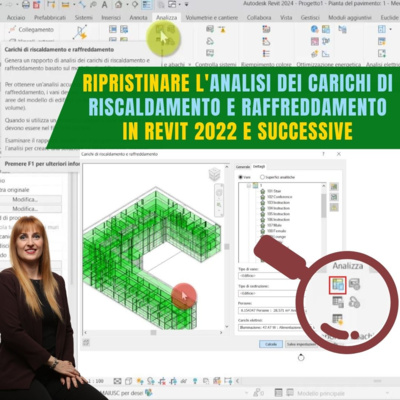400x400 pixels.
Task: Select '102 Conference' in the spaces tree
Action: (x=279, y=197)
